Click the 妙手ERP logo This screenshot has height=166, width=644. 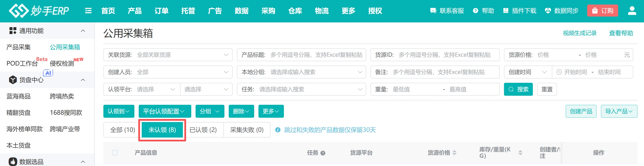(39, 11)
